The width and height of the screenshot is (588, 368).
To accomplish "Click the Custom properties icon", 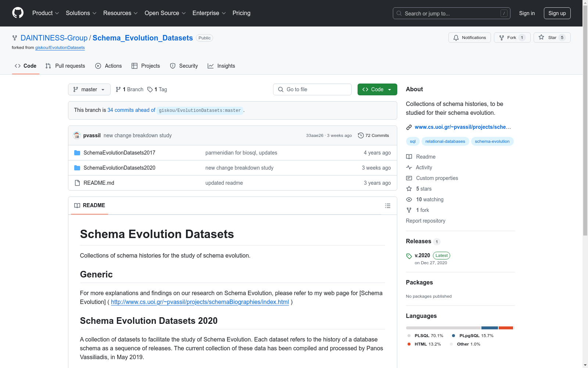I will tap(409, 178).
